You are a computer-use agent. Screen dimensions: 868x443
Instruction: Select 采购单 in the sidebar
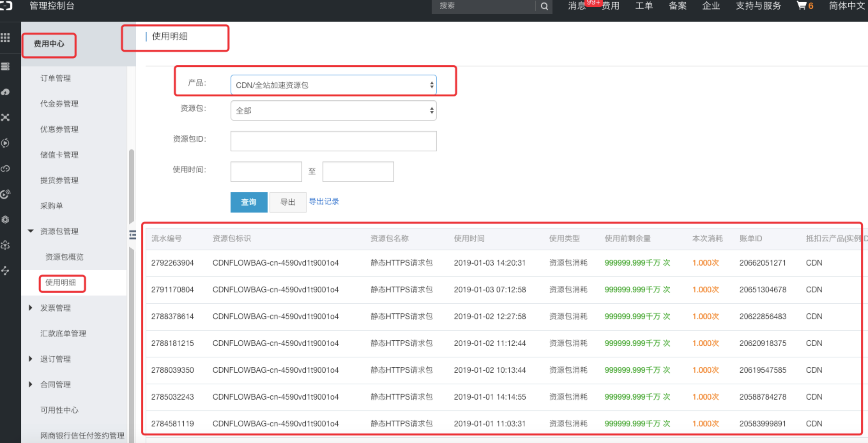pos(51,206)
